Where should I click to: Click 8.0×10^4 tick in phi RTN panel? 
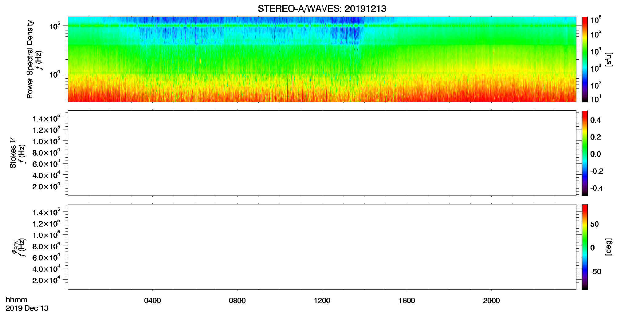(x=46, y=246)
